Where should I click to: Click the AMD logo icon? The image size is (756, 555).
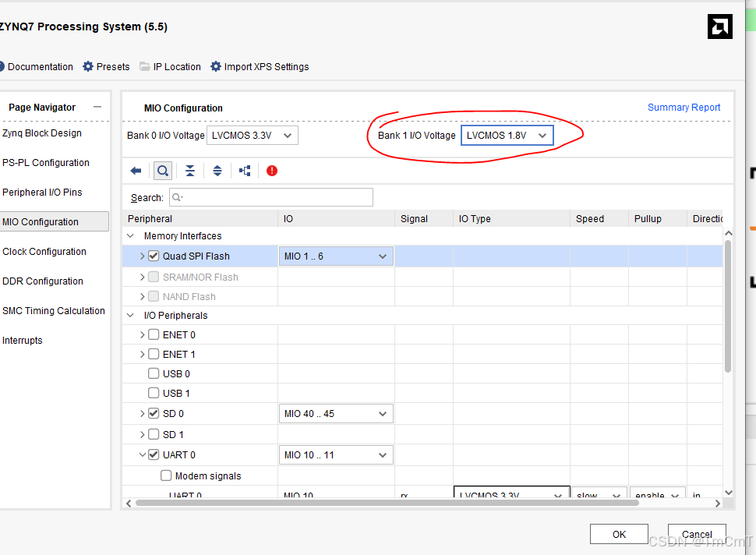[720, 27]
